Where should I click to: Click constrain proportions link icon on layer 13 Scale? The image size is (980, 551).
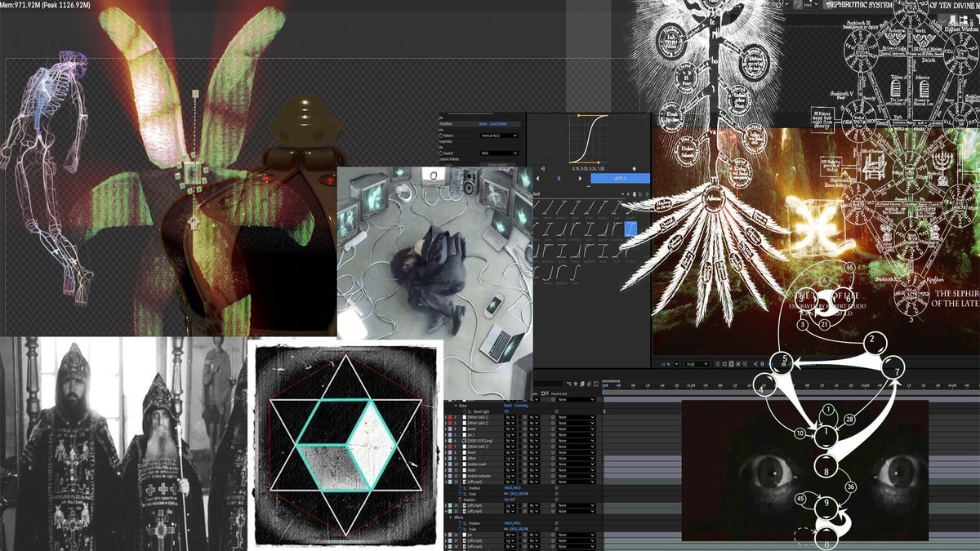[506, 494]
